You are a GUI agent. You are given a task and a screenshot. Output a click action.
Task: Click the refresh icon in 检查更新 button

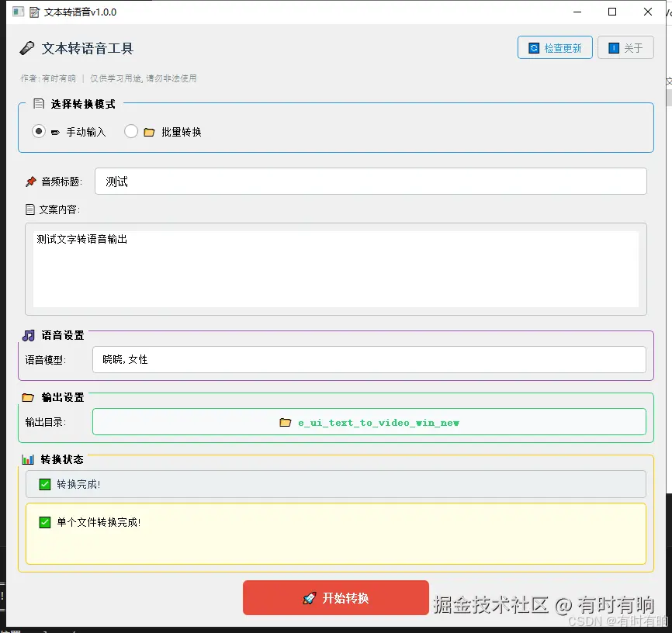click(x=534, y=48)
